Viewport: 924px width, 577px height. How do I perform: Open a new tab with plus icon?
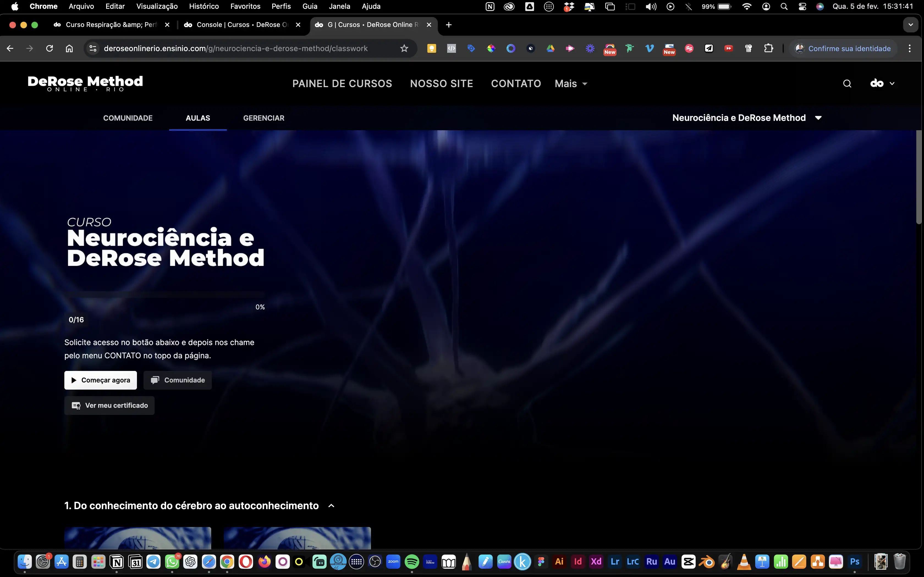(x=449, y=25)
